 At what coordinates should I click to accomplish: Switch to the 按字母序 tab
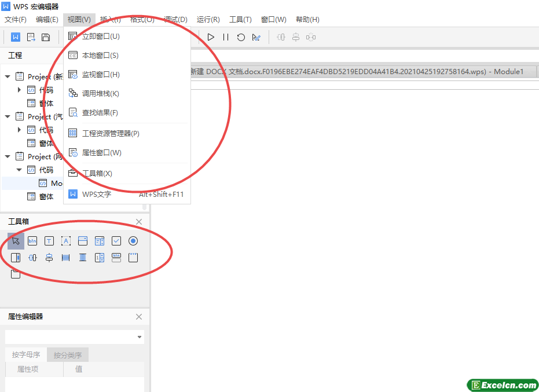[x=26, y=355]
